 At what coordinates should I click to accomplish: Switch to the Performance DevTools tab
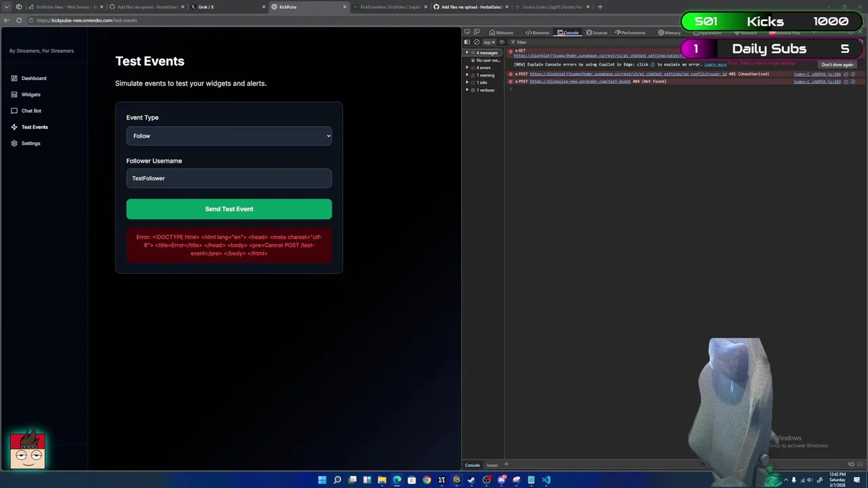[x=631, y=33]
